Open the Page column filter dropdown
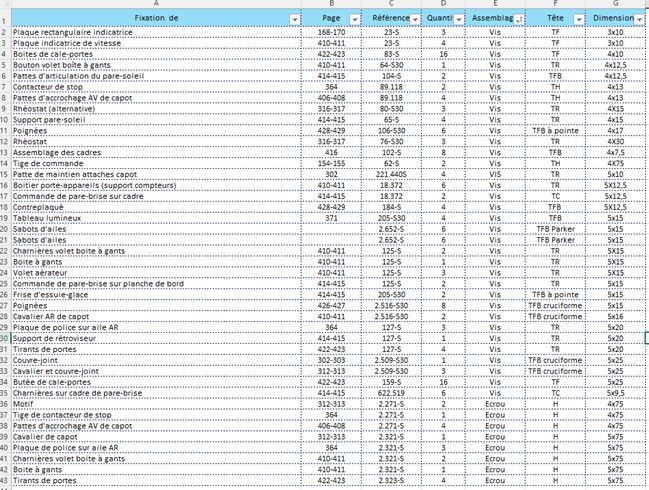The height and width of the screenshot is (490, 649). [x=355, y=19]
